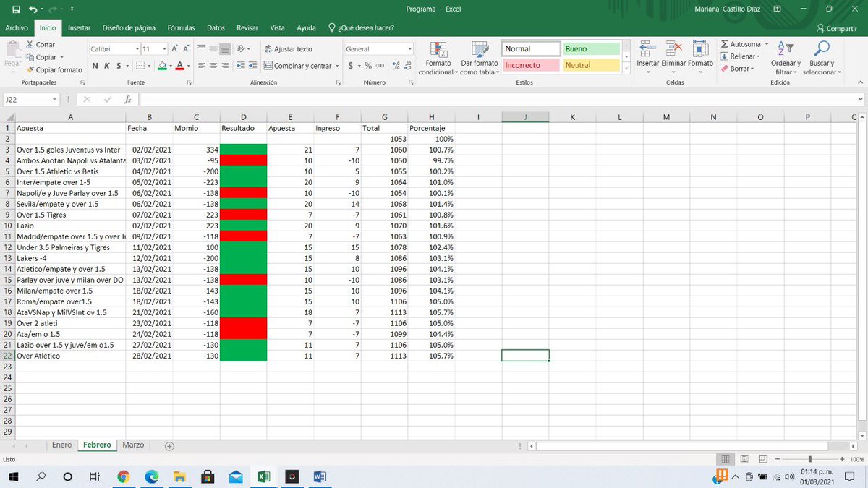Increase indent of cell content
Screen dimensions: 868x488
point(252,66)
